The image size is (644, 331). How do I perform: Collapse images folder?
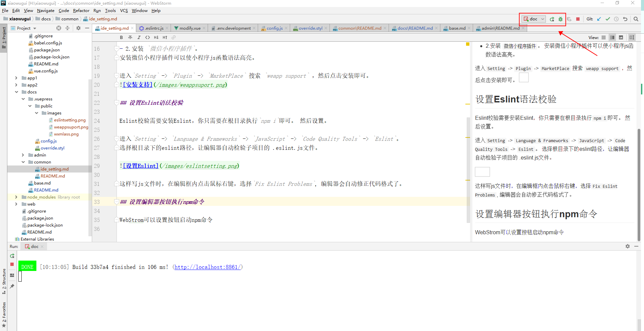[36, 113]
